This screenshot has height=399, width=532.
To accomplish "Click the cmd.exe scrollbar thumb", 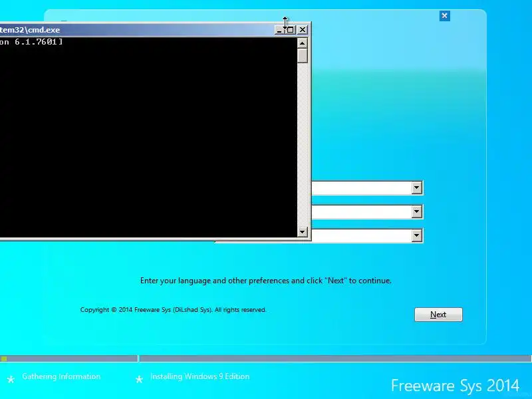I will tap(302, 56).
